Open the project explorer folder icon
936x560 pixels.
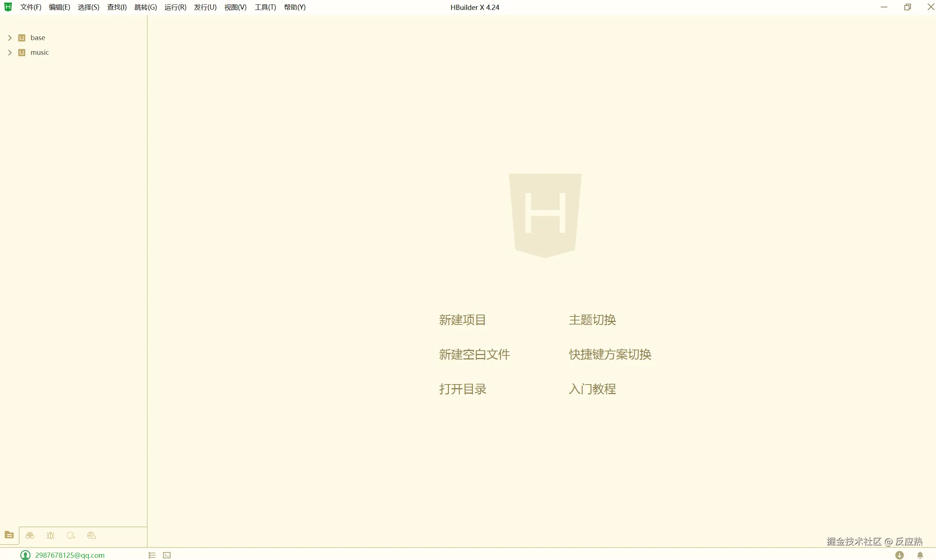click(9, 535)
